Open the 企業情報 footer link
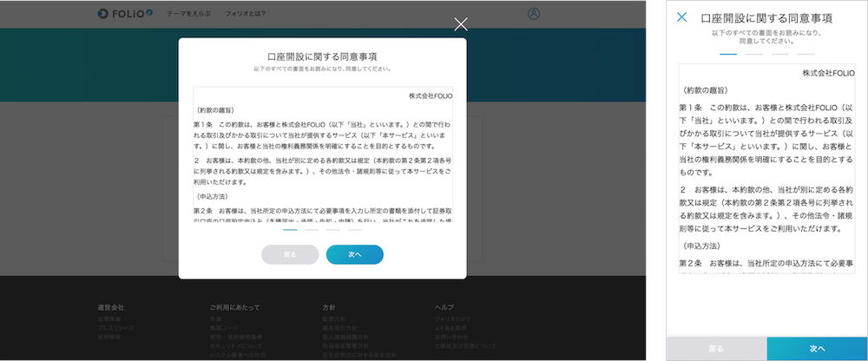The image size is (868, 361). coord(110,321)
